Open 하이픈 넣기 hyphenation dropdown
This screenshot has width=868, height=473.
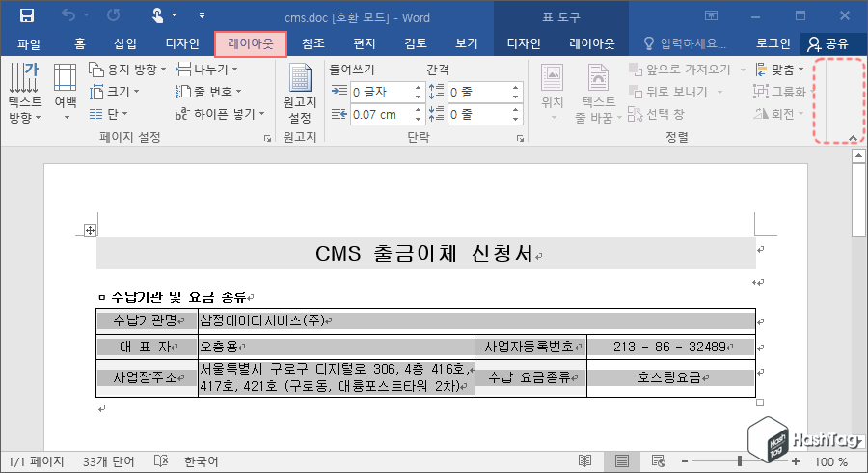tap(220, 114)
